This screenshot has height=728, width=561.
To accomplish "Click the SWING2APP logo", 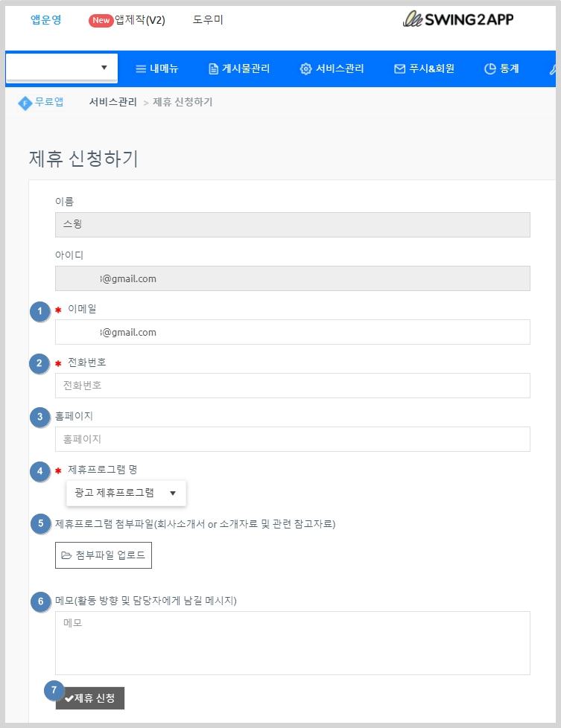I will (457, 19).
